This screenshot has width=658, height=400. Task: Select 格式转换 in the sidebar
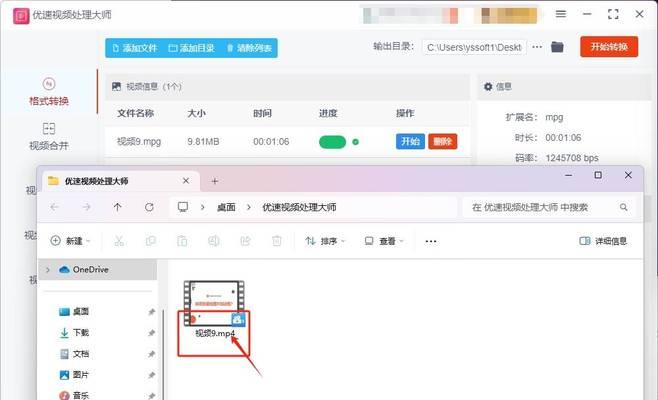(x=49, y=92)
